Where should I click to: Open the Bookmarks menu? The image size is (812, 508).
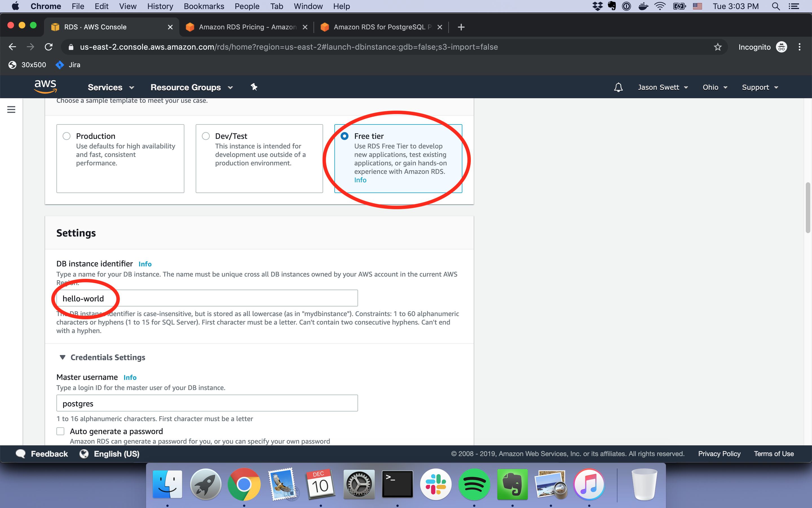(x=204, y=6)
